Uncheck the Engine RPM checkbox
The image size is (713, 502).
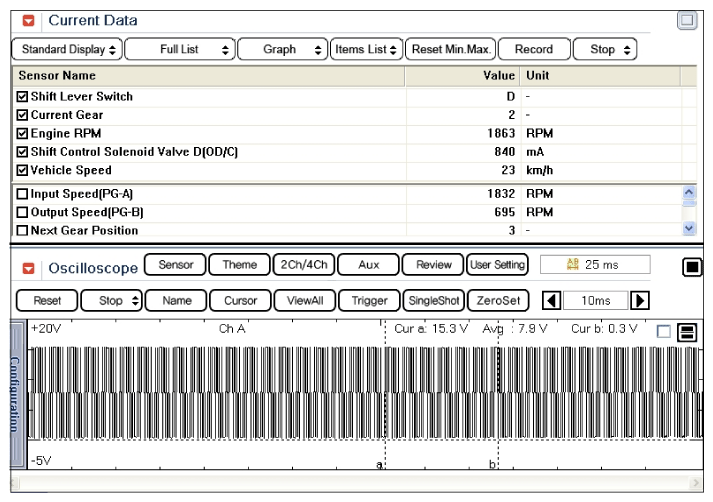pos(22,133)
